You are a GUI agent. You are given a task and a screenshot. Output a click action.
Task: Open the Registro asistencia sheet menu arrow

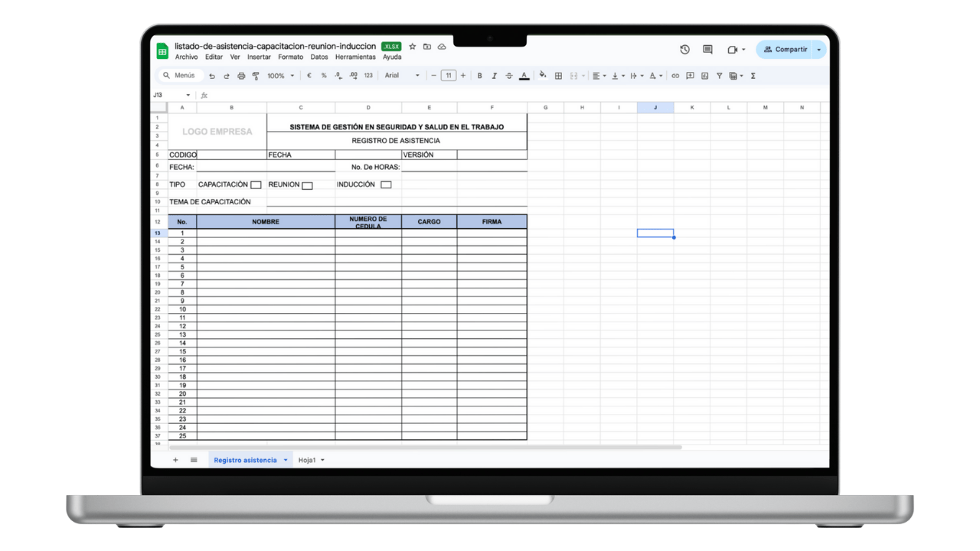click(285, 459)
